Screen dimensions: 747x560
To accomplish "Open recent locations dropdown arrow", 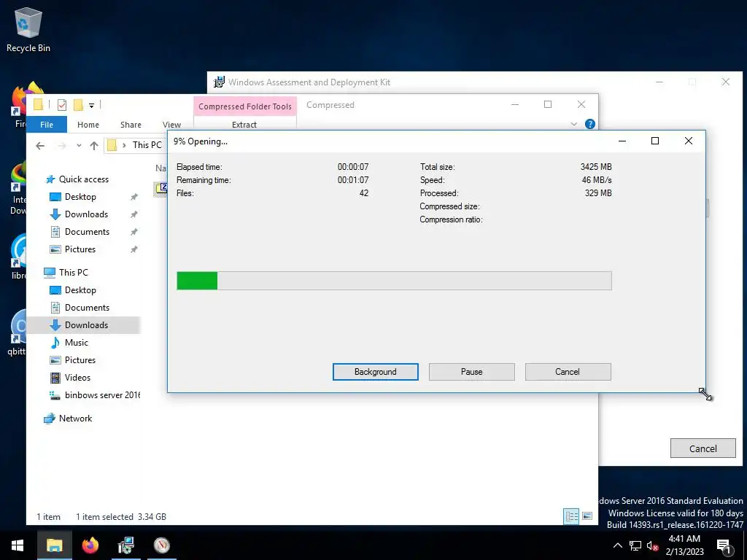I will 79,146.
